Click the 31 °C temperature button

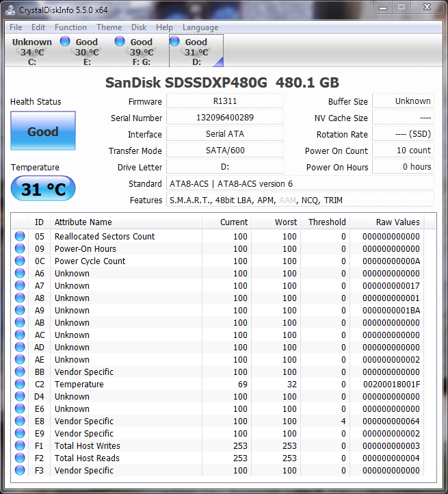click(42, 190)
